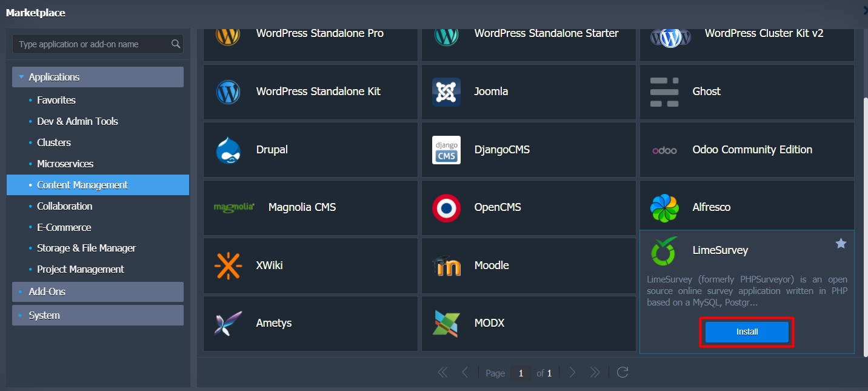Open the Favorites category

[x=56, y=100]
